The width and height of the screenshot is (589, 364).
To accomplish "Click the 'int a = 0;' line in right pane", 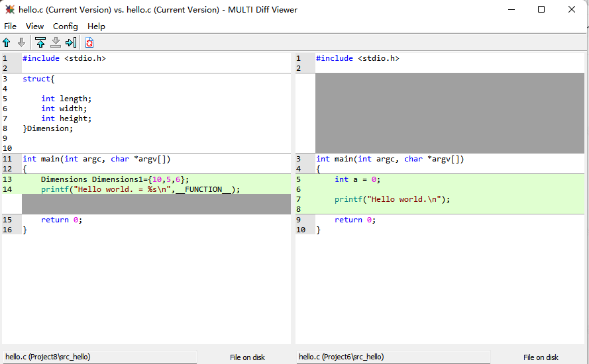I will pyautogui.click(x=357, y=179).
